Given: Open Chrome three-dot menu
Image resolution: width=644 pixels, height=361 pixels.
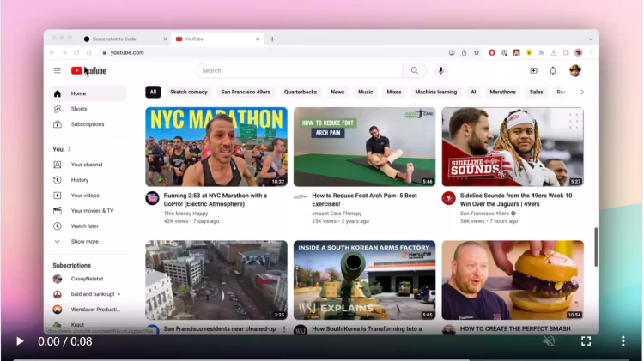Looking at the screenshot, I should click(591, 52).
